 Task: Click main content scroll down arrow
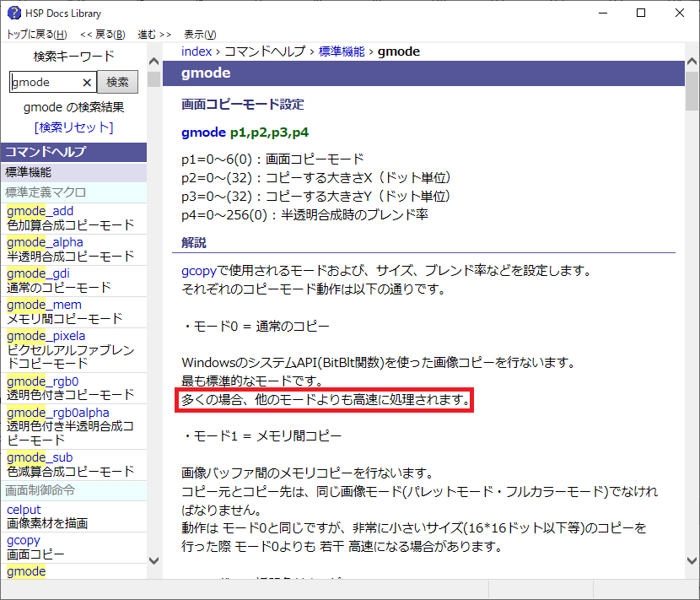(692, 559)
